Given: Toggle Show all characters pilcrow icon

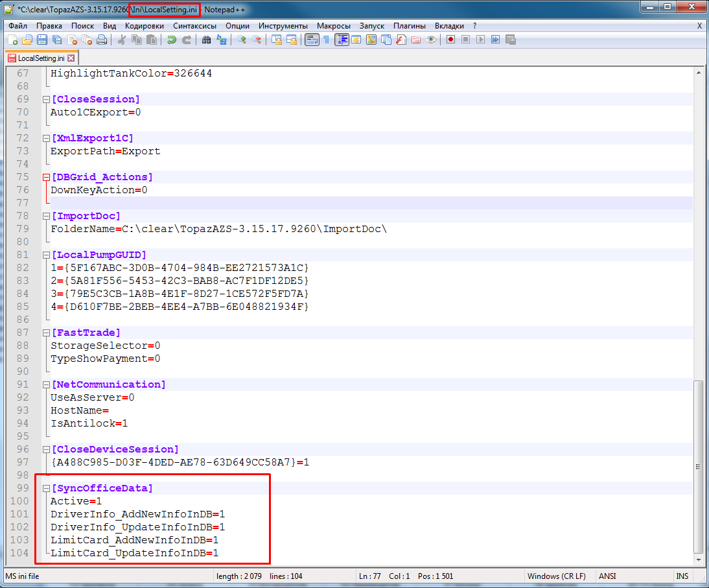Looking at the screenshot, I should coord(326,40).
